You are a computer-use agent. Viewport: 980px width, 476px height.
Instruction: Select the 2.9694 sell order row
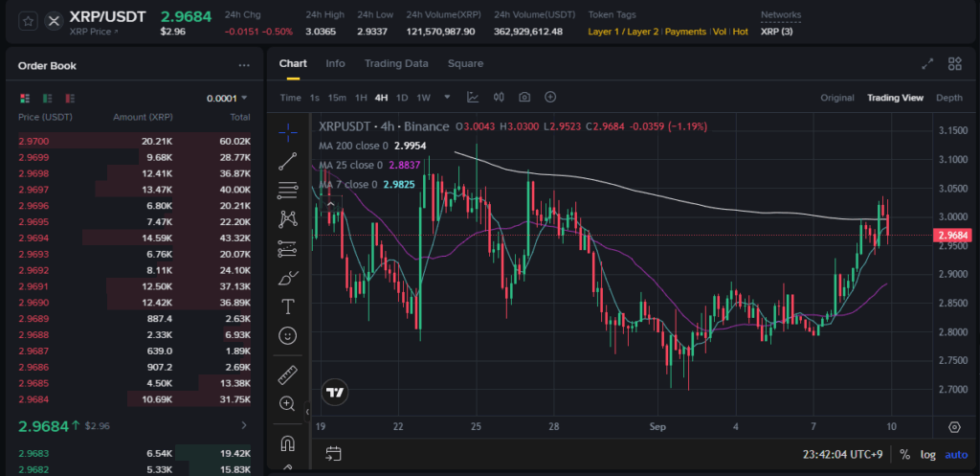click(x=134, y=238)
